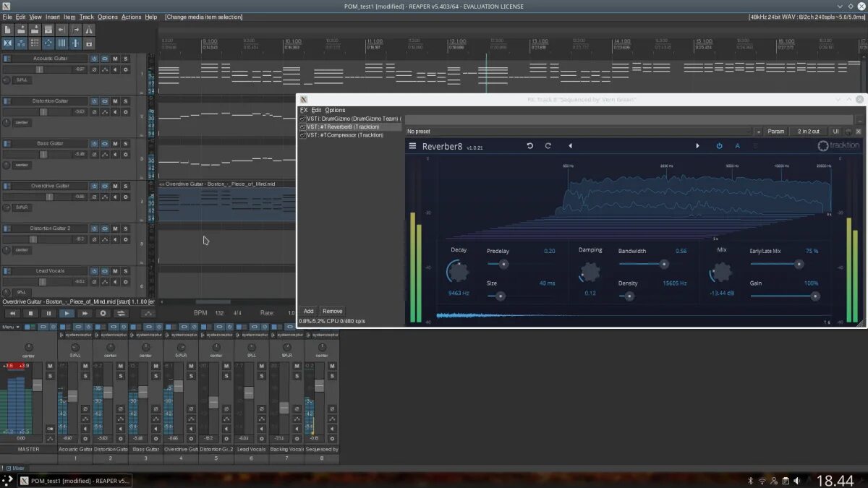
Task: Open the Actions menu
Action: (x=131, y=17)
